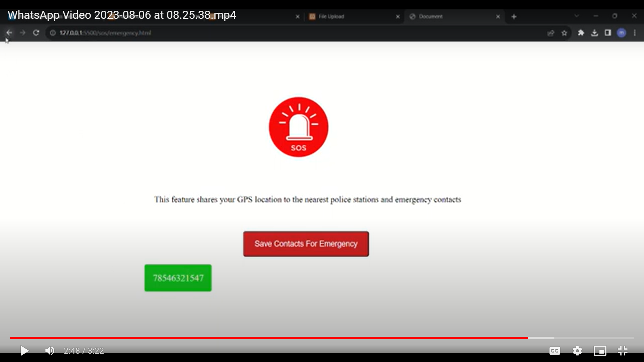Seek on the red progress bar
644x362 pixels.
click(268, 338)
